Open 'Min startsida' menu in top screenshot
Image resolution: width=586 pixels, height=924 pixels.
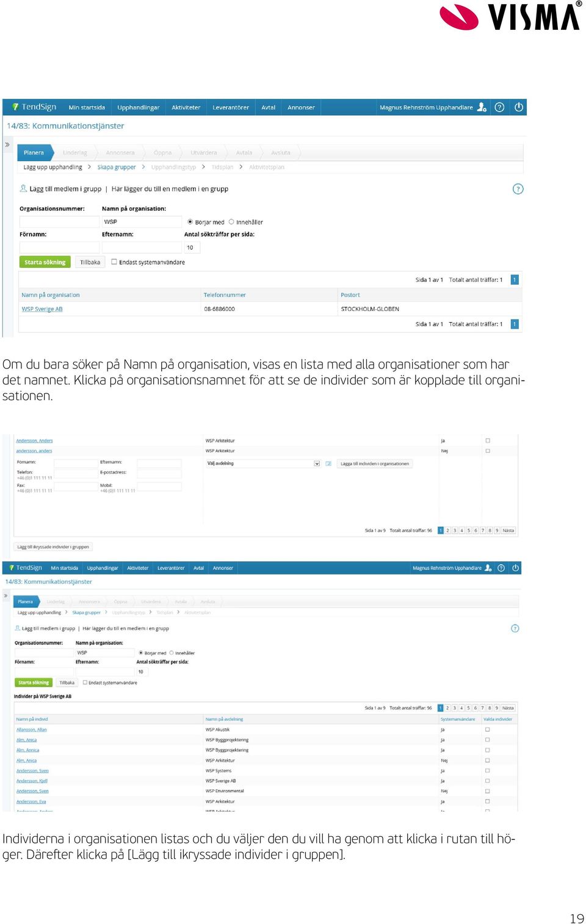[x=87, y=107]
